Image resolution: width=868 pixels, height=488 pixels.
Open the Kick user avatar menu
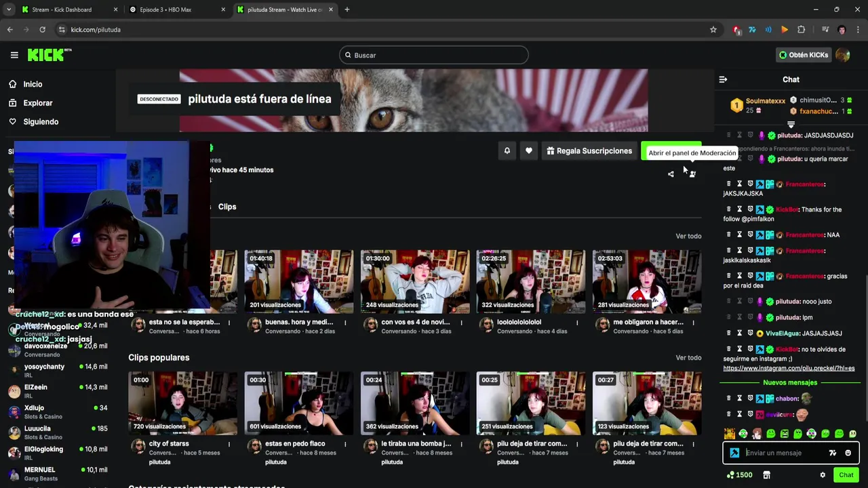pos(843,55)
